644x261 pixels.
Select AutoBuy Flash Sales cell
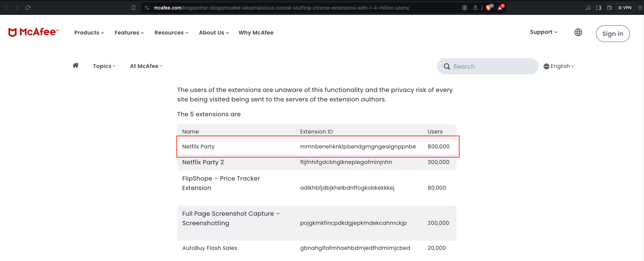coord(210,248)
